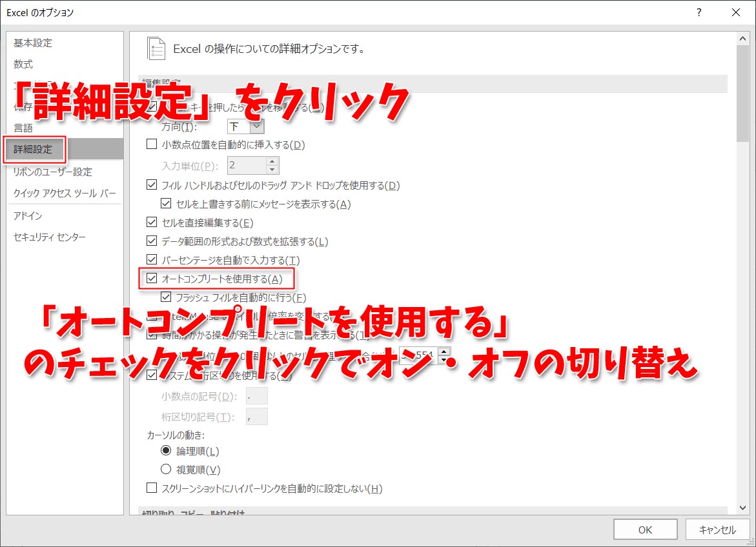This screenshot has height=547, width=756.
Task: Open リボンのユーザー設定 category
Action: tap(52, 172)
